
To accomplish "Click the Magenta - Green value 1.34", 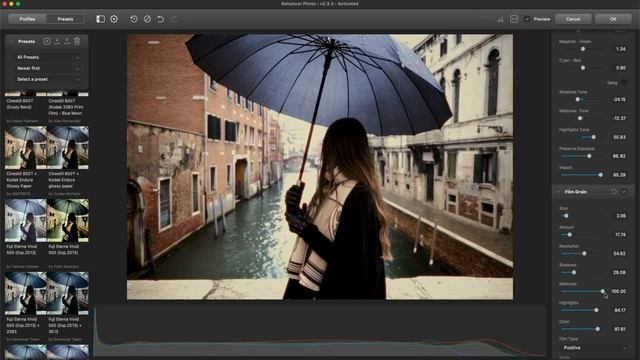I will (620, 49).
